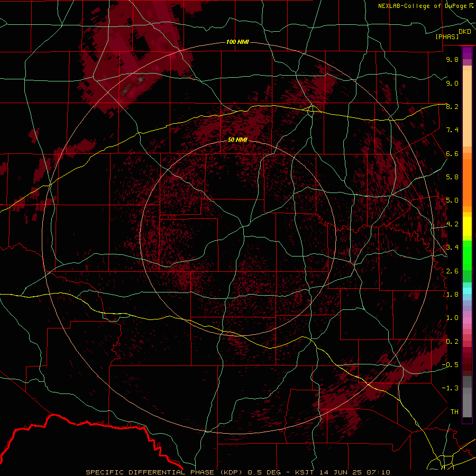Click the TH threshold label
The image size is (476, 476).
tap(454, 412)
